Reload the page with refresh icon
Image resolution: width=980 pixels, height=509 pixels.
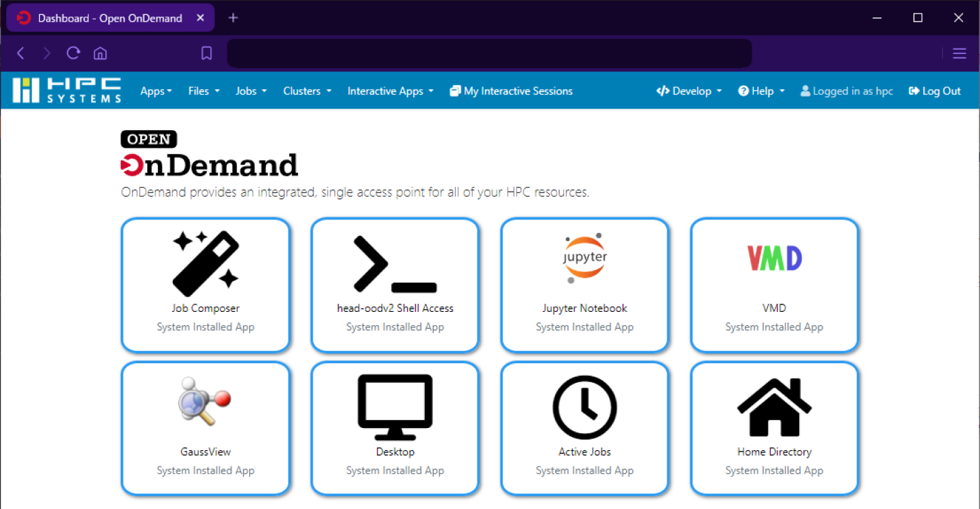coord(73,53)
